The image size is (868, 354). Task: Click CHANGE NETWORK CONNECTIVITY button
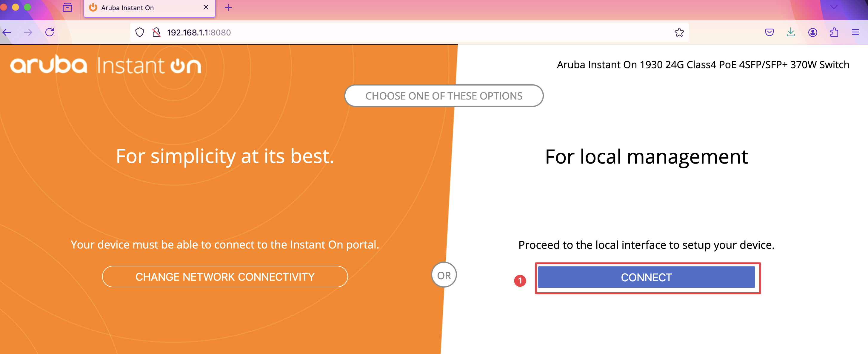225,277
